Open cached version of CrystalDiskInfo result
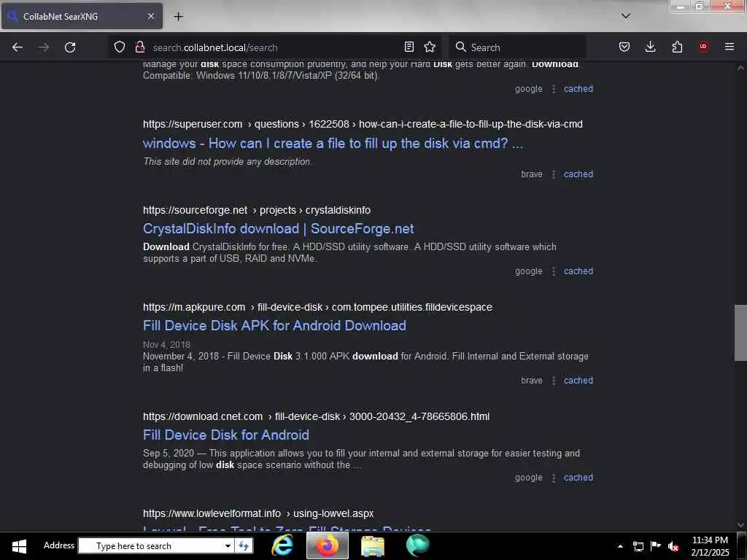The height and width of the screenshot is (560, 747). tap(578, 271)
